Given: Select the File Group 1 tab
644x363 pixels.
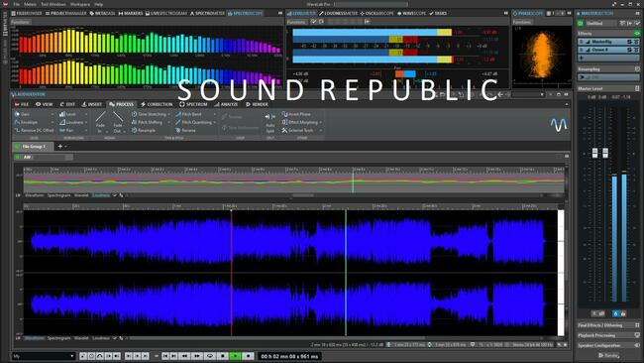Looking at the screenshot, I should coord(32,147).
